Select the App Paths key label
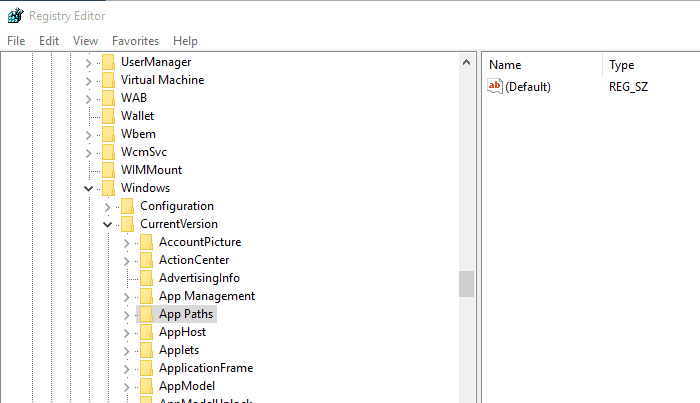This screenshot has height=403, width=700. point(186,314)
